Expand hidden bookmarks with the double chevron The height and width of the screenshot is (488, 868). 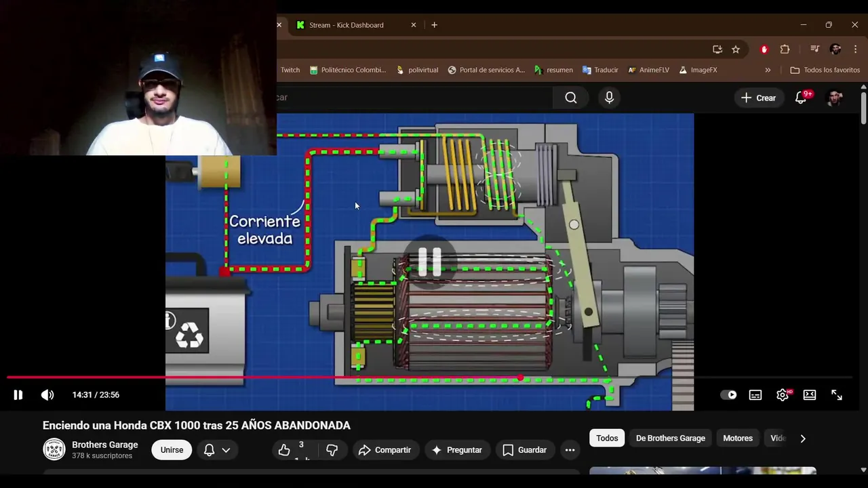(x=768, y=70)
